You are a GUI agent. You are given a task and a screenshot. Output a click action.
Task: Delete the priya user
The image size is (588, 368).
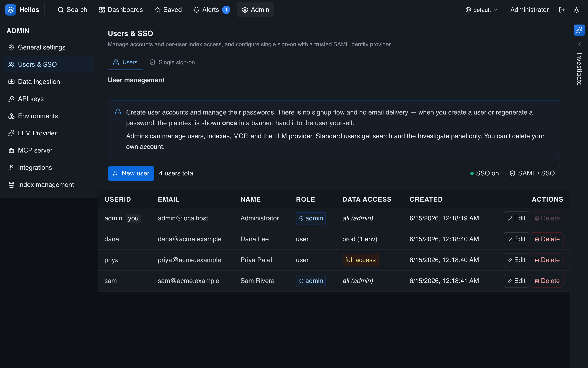tap(547, 260)
